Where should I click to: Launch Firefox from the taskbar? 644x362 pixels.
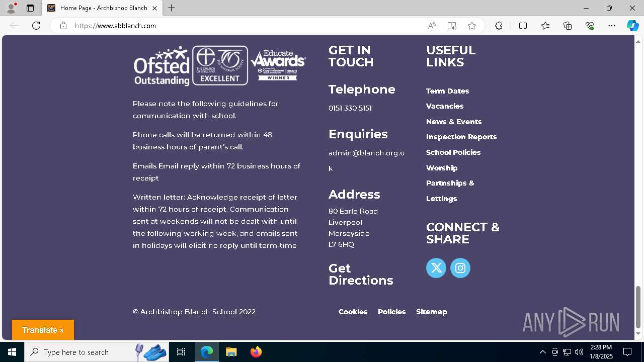pos(256,352)
